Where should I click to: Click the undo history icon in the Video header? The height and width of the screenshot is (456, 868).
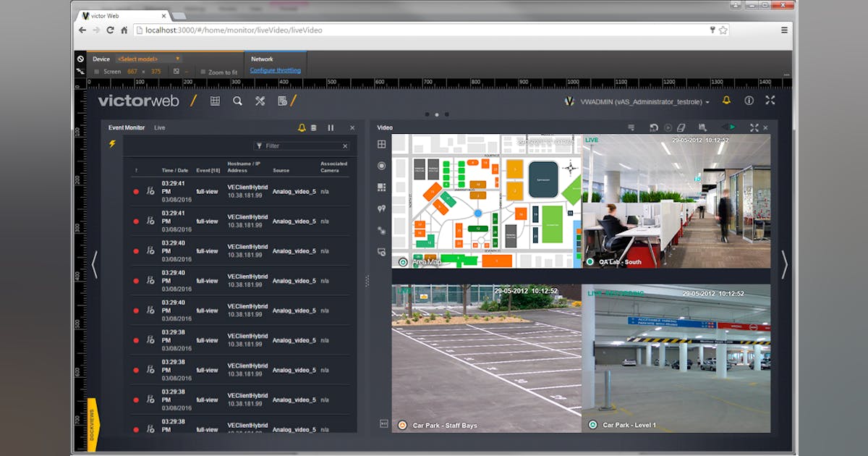pos(655,127)
